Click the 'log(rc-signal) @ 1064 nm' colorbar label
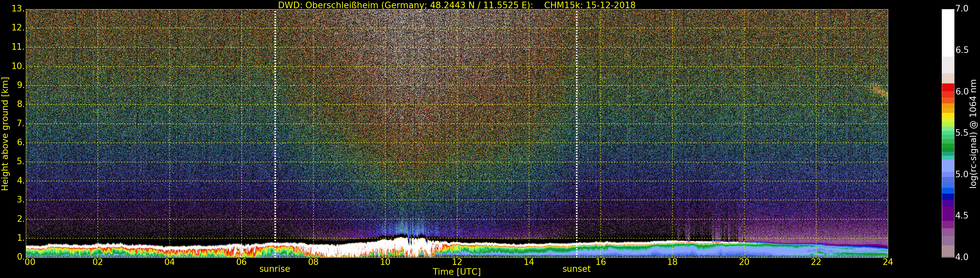This screenshot has height=278, width=980. (973, 134)
